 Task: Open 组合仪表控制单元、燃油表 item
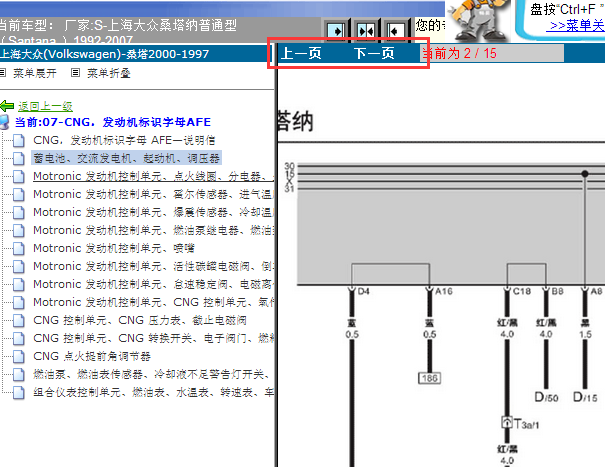(x=153, y=392)
